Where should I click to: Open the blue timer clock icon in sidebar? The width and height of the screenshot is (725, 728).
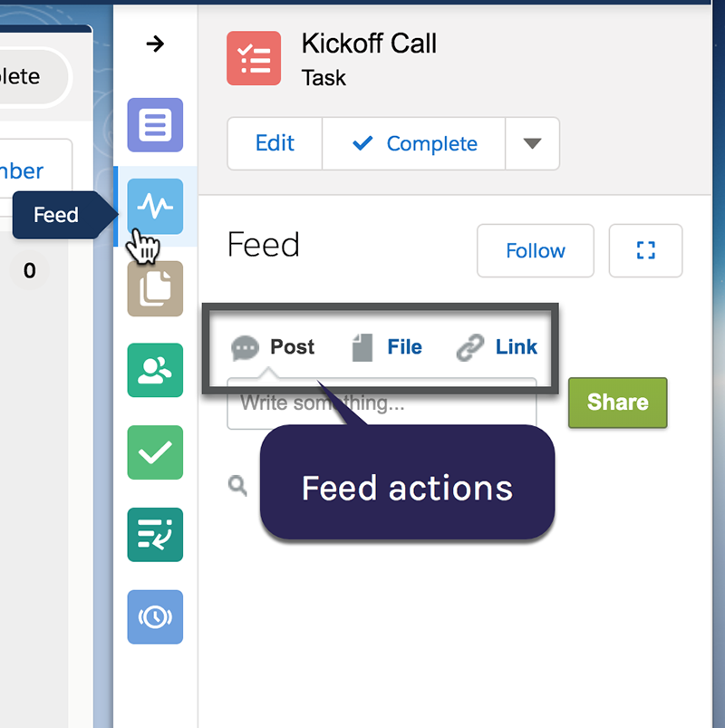click(x=155, y=616)
